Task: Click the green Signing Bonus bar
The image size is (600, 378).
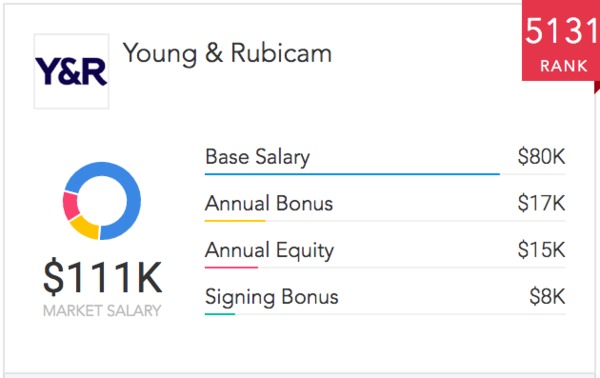Action: [220, 314]
